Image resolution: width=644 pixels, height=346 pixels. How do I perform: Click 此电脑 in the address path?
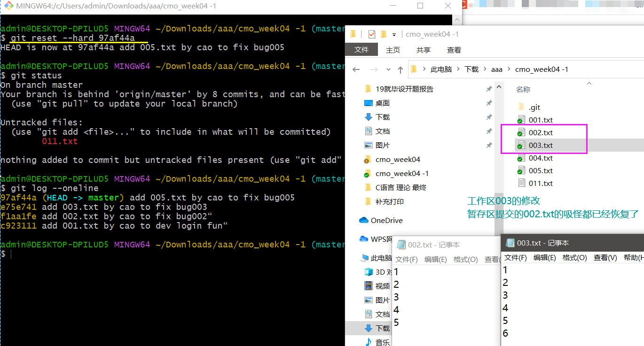point(441,69)
